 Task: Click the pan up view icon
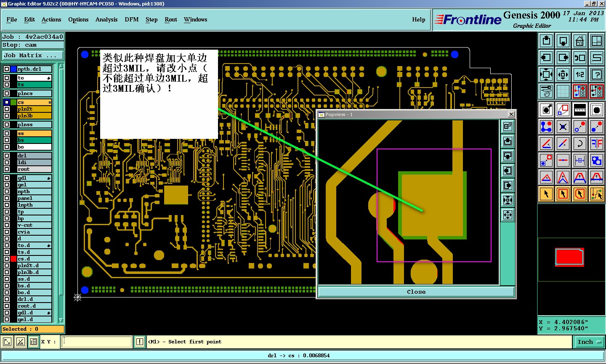tap(546, 41)
